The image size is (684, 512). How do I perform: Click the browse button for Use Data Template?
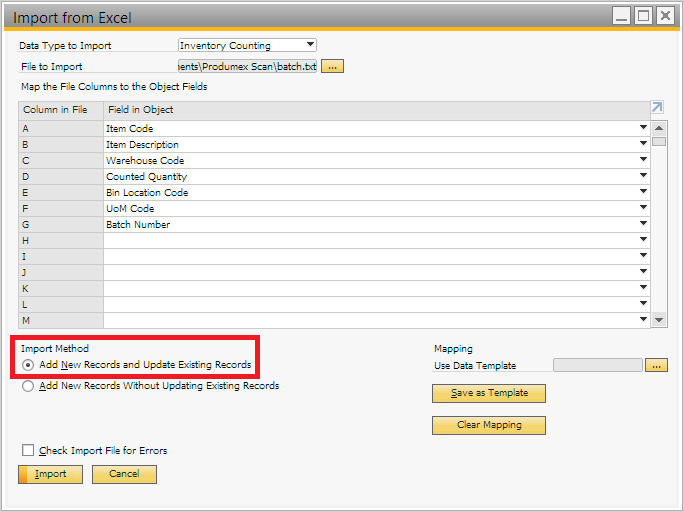click(x=656, y=365)
